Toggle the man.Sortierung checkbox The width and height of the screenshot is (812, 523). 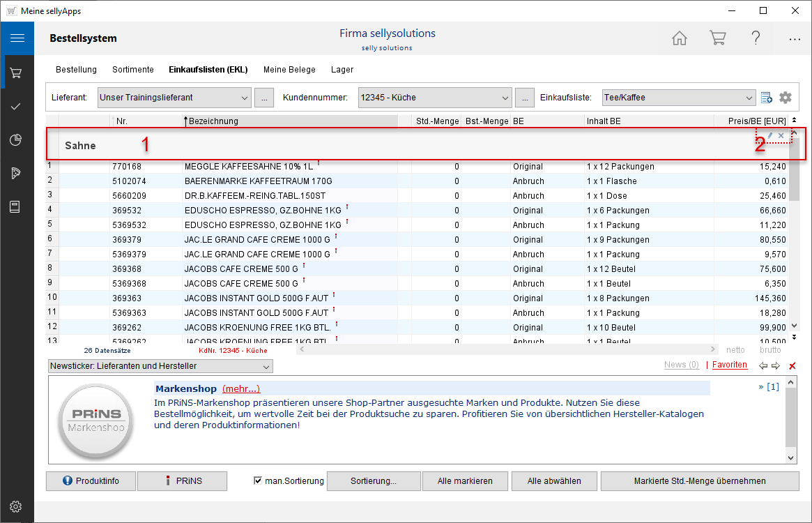(258, 480)
